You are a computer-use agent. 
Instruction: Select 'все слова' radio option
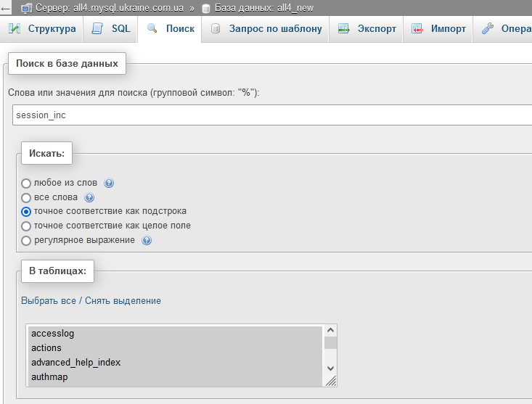point(26,197)
